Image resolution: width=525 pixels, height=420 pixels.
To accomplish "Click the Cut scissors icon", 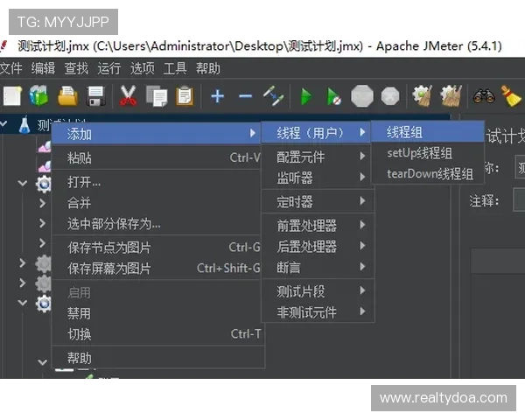I will (x=128, y=96).
